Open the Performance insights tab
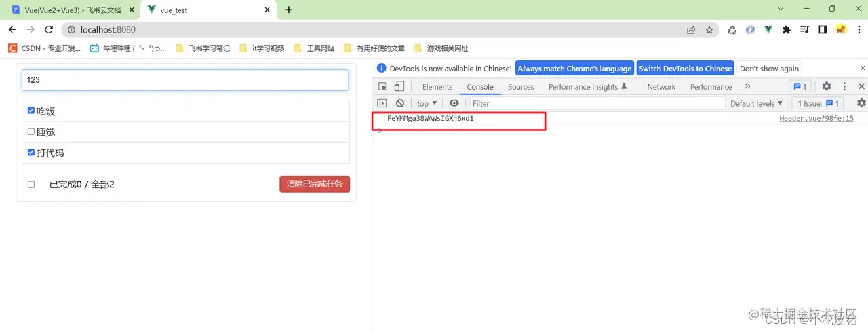The width and height of the screenshot is (868, 332). 588,87
